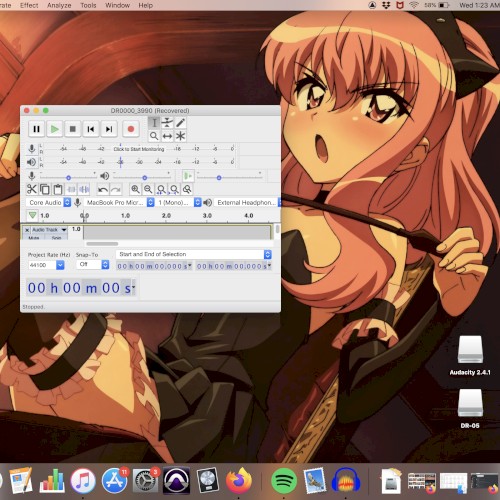The image size is (500, 500).
Task: Click the Play-at-Speed green button
Action: 188,176
